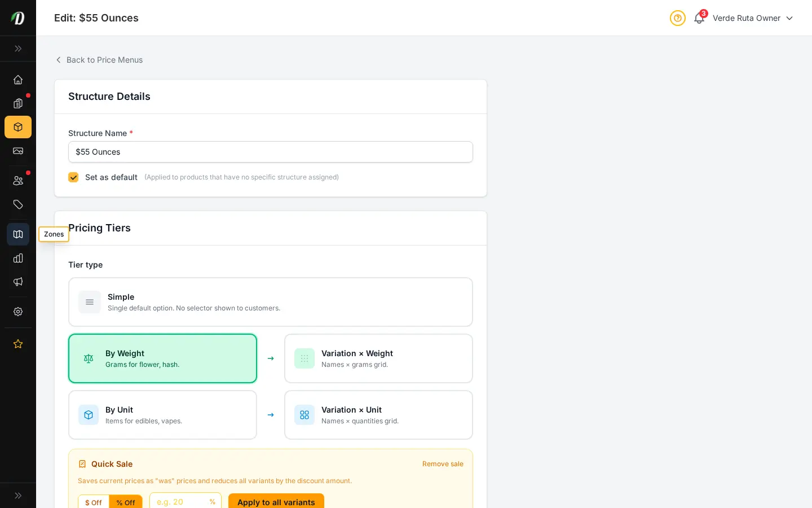
Task: Open the settings gear in the sidebar
Action: point(18,312)
